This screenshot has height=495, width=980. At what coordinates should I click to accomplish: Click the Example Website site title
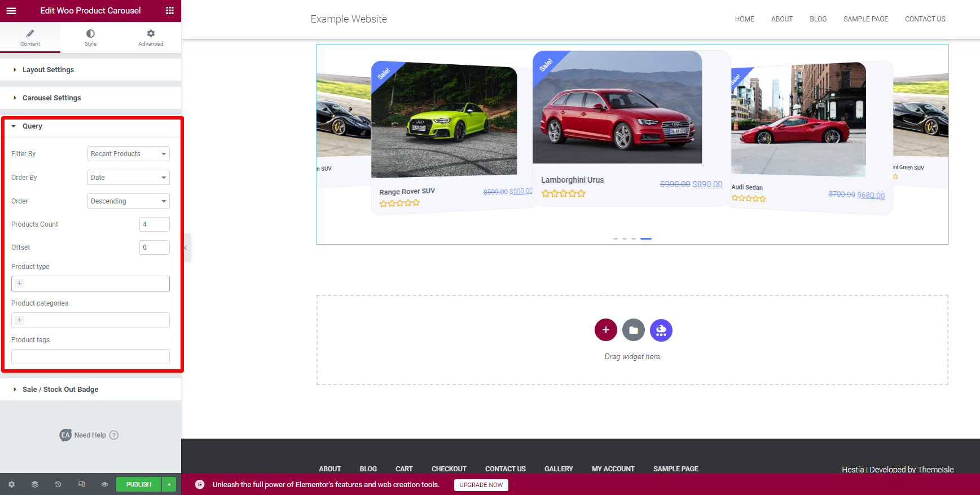[x=349, y=19]
